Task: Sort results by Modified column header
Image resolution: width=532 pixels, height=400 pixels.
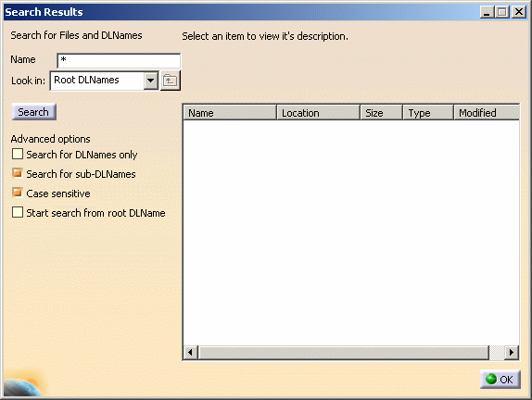Action: point(487,113)
